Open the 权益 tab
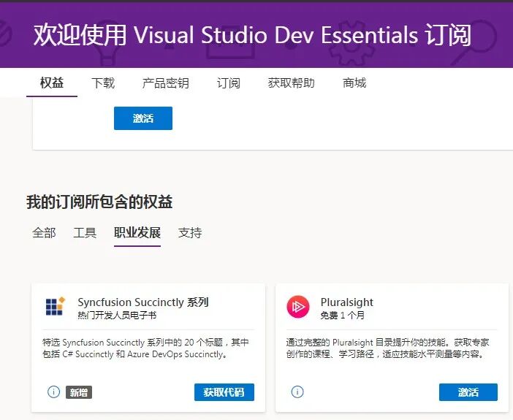 (x=52, y=83)
